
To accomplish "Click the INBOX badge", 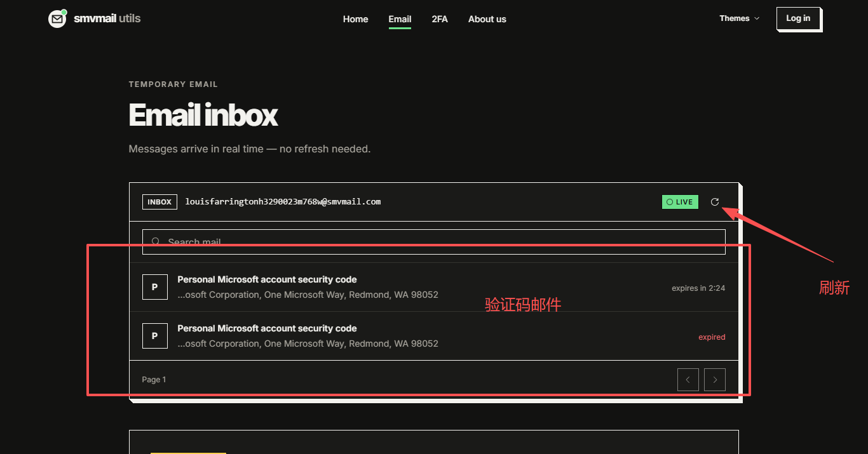I will click(159, 202).
